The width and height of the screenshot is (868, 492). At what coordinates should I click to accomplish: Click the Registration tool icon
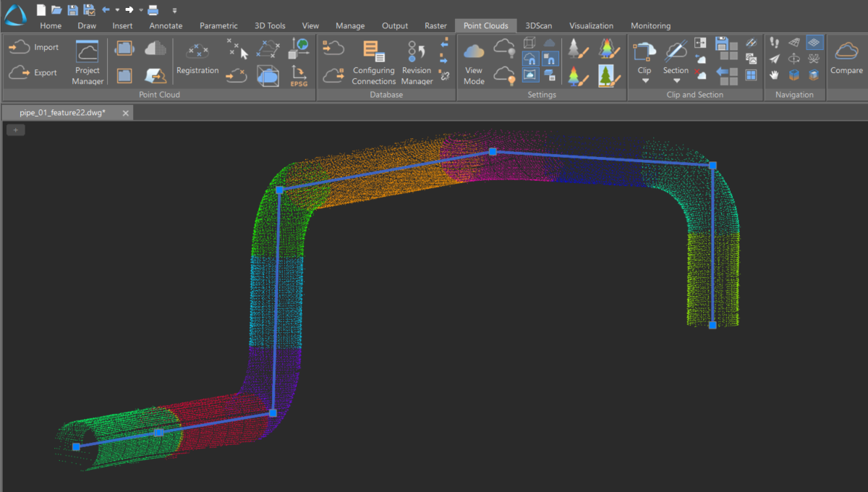[x=197, y=53]
